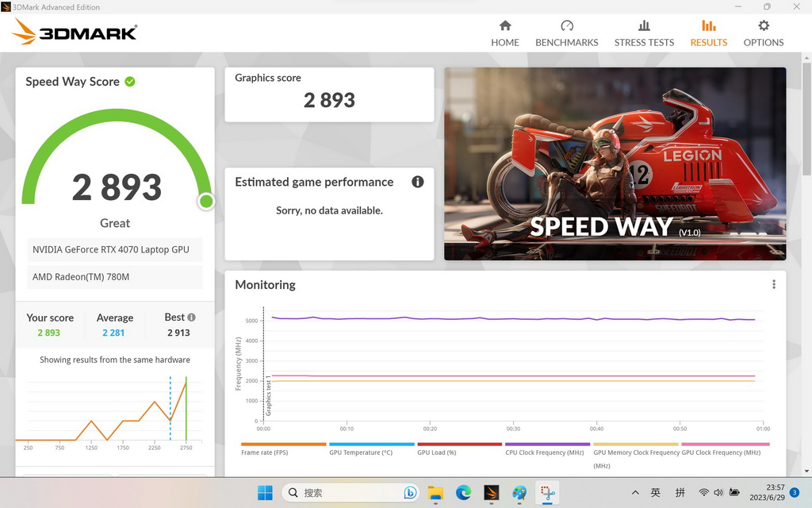Open the Snipping Tool taskbar icon
812x508 pixels.
[547, 492]
